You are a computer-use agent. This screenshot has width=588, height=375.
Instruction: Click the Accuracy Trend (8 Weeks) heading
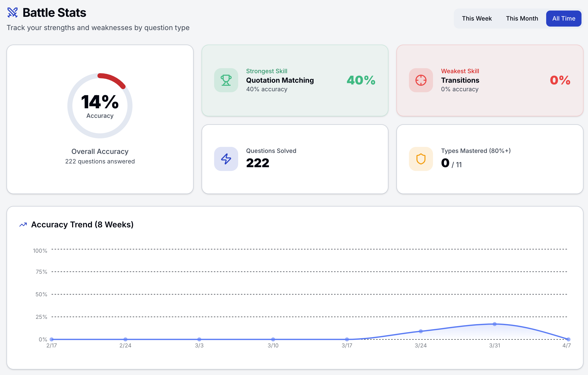pos(82,225)
